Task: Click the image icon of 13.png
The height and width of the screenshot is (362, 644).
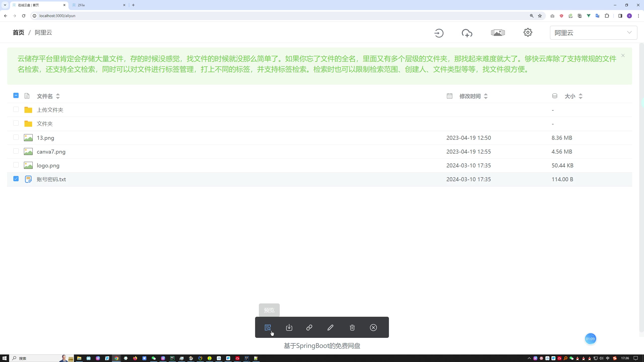Action: tap(28, 138)
